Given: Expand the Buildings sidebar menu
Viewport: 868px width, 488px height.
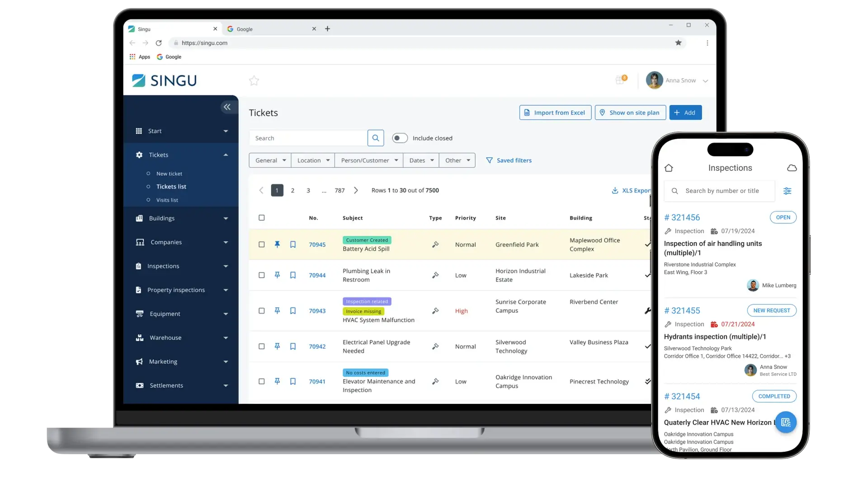Looking at the screenshot, I should (x=181, y=218).
